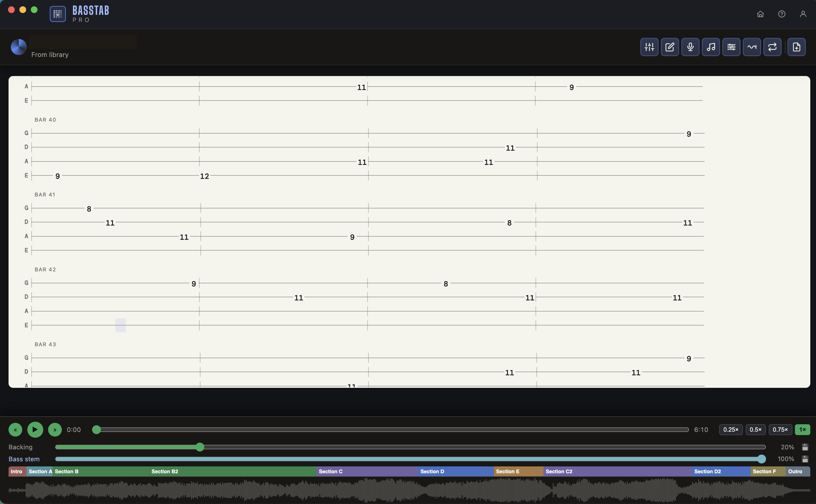816x504 pixels.
Task: Jump to Section C marker
Action: click(x=368, y=471)
